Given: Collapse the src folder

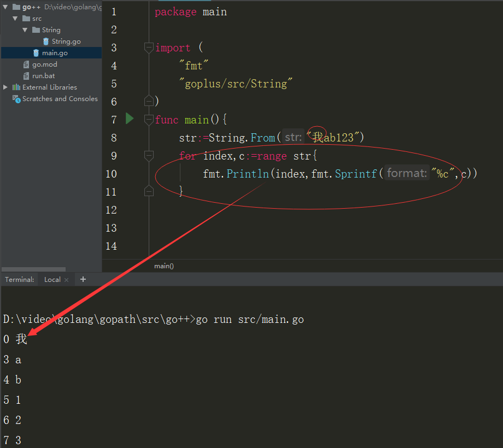Looking at the screenshot, I should (15, 19).
